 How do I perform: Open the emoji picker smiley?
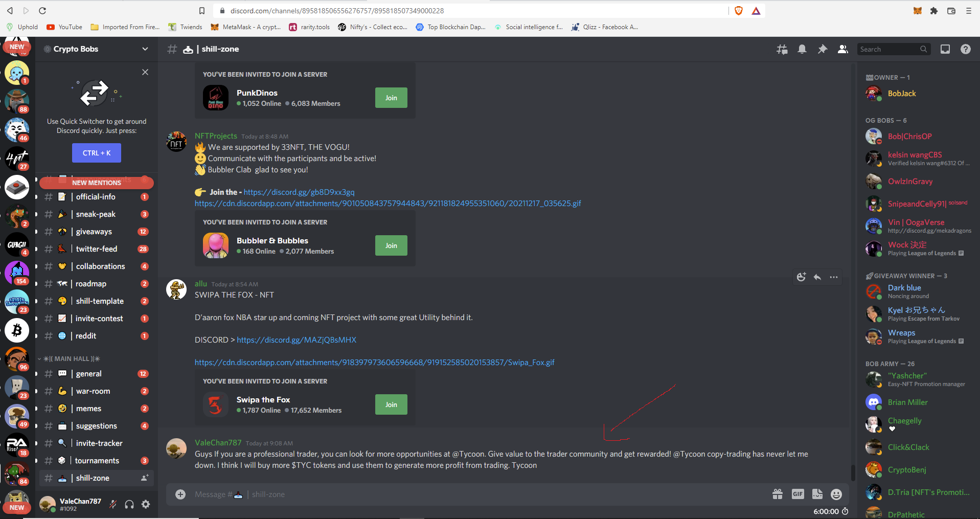(x=836, y=494)
